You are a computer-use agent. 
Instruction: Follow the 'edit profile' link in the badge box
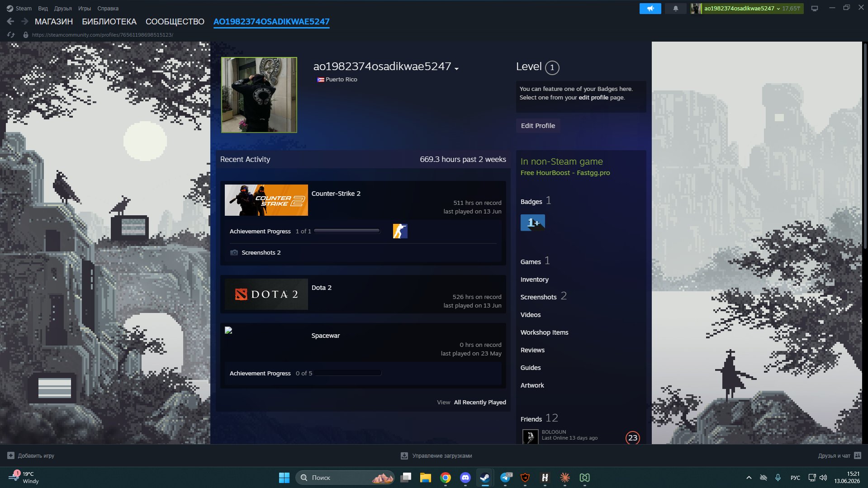pyautogui.click(x=593, y=98)
